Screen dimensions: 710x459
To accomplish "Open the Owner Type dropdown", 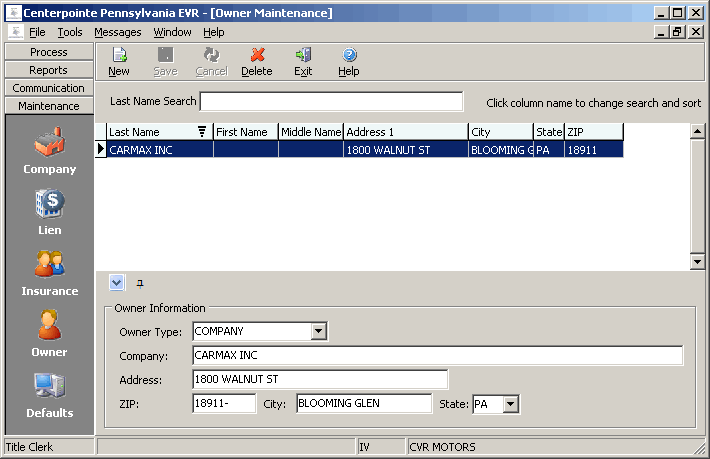I will click(319, 331).
